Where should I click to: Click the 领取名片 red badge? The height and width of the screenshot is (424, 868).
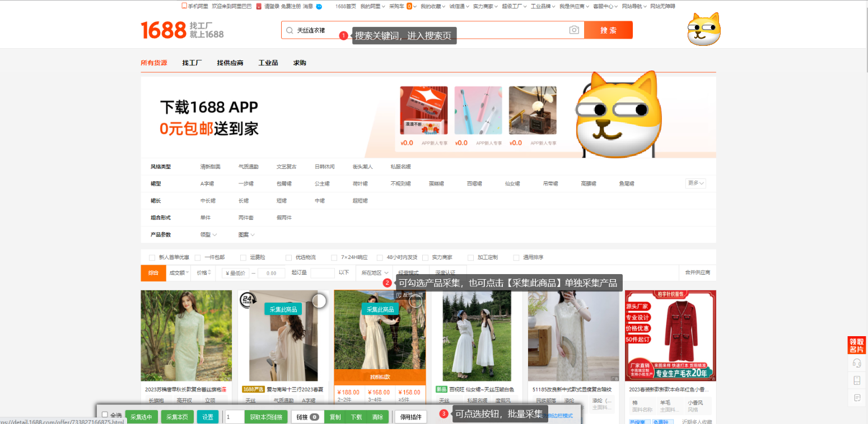click(856, 345)
